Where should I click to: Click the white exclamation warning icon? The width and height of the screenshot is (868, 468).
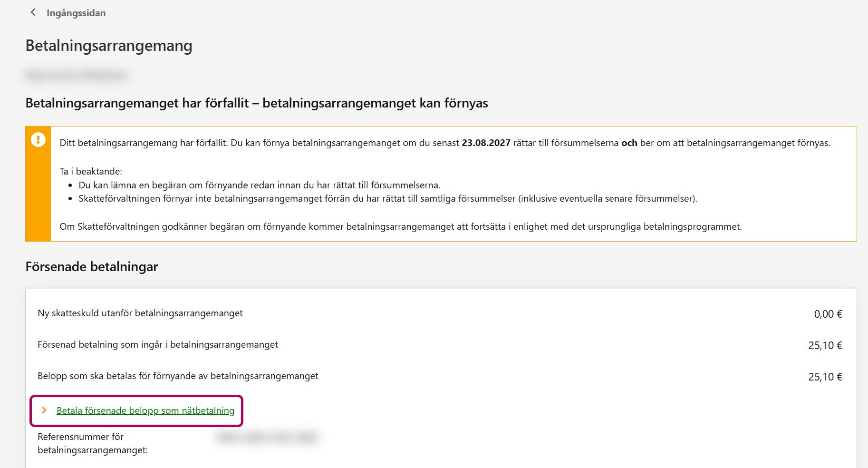(38, 140)
